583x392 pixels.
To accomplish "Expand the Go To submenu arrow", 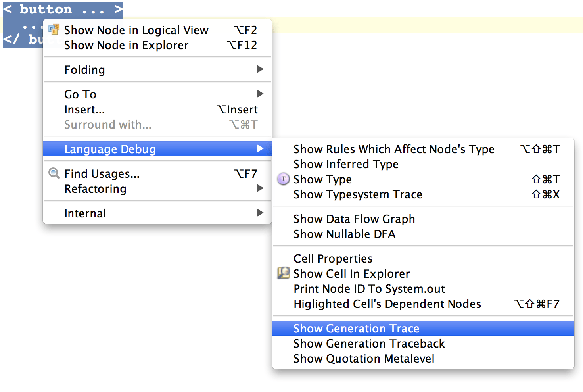I will 260,94.
